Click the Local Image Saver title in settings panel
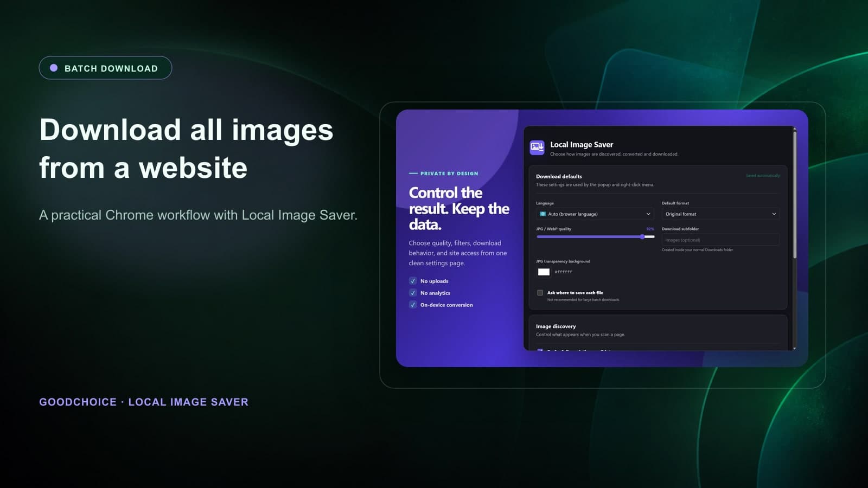This screenshot has height=488, width=868. [582, 145]
